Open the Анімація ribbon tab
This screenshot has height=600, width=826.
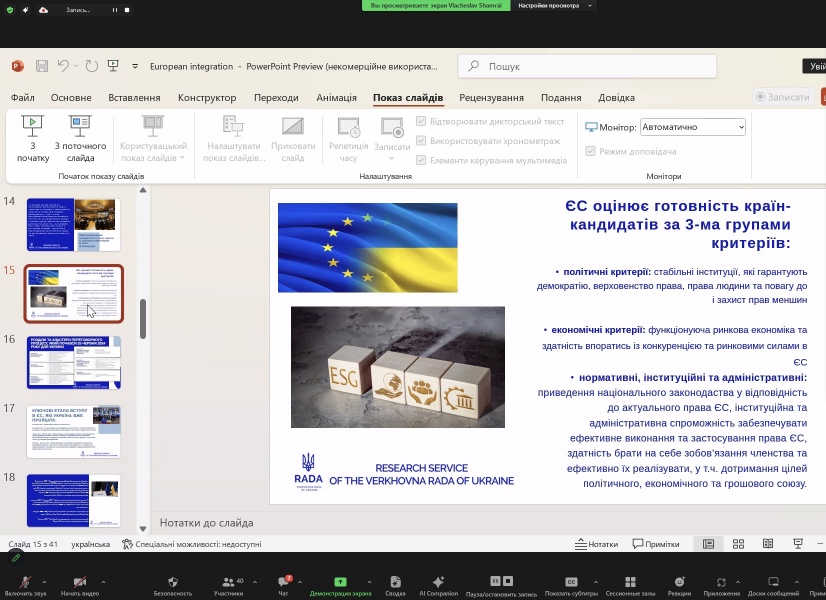(x=336, y=98)
